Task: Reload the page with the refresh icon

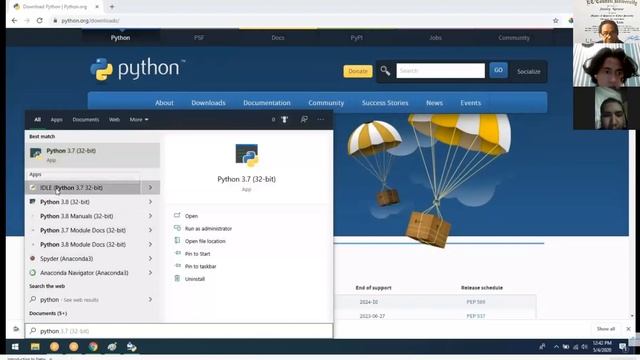Action: coord(40,20)
